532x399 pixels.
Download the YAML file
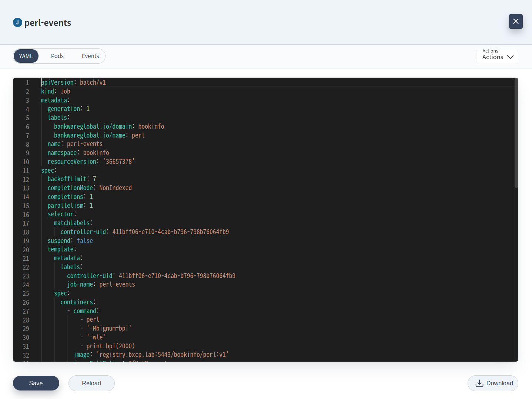pos(493,383)
